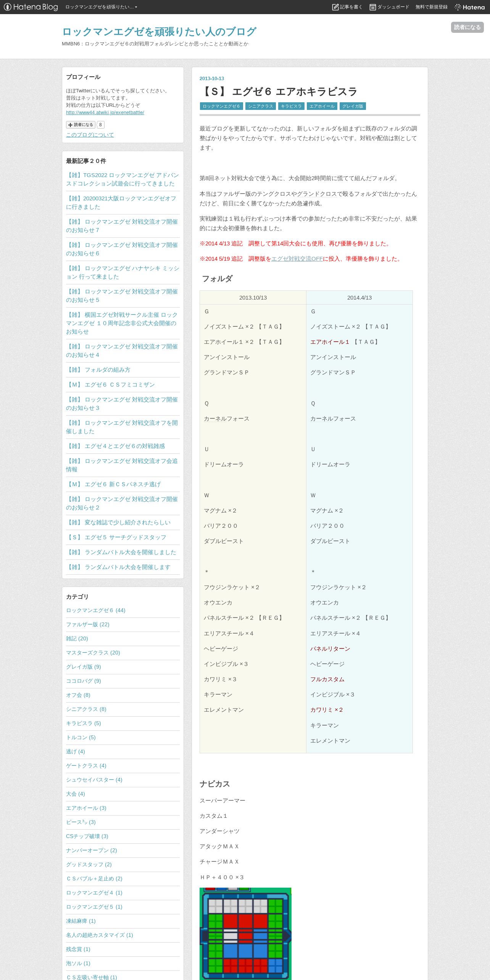The image size is (490, 980).
Task: Open recent post 対戦交流オフ開催のお知らせ５
Action: [122, 296]
